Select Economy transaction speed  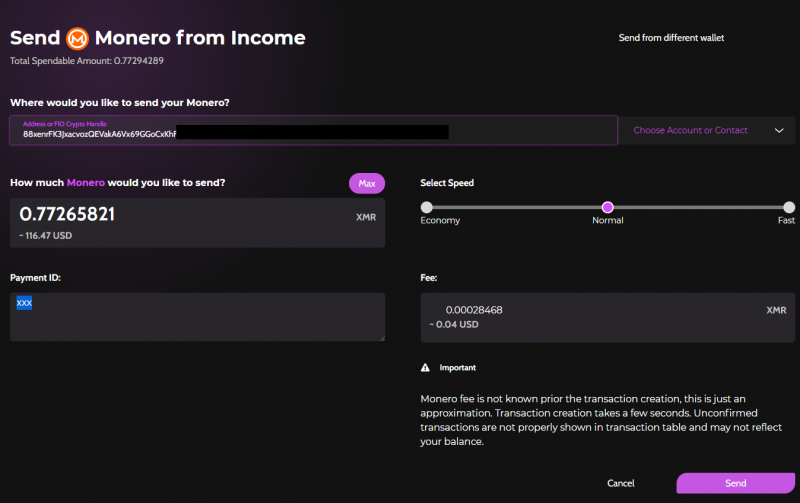(427, 207)
